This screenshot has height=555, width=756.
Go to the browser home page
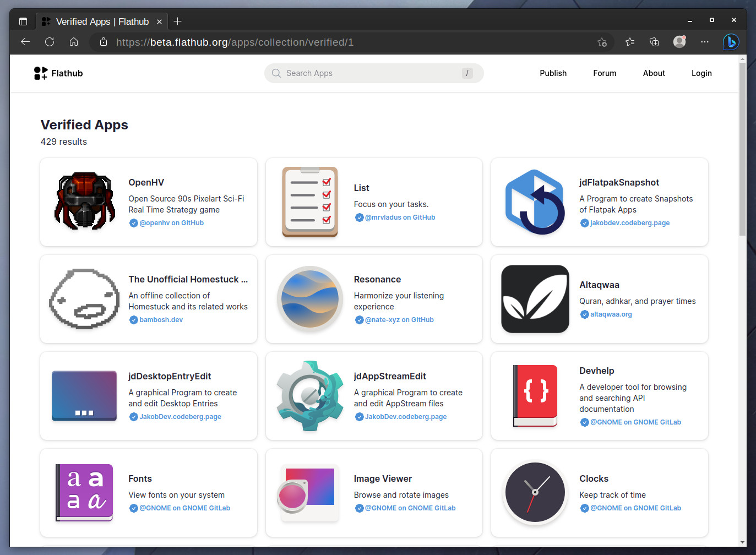[74, 42]
